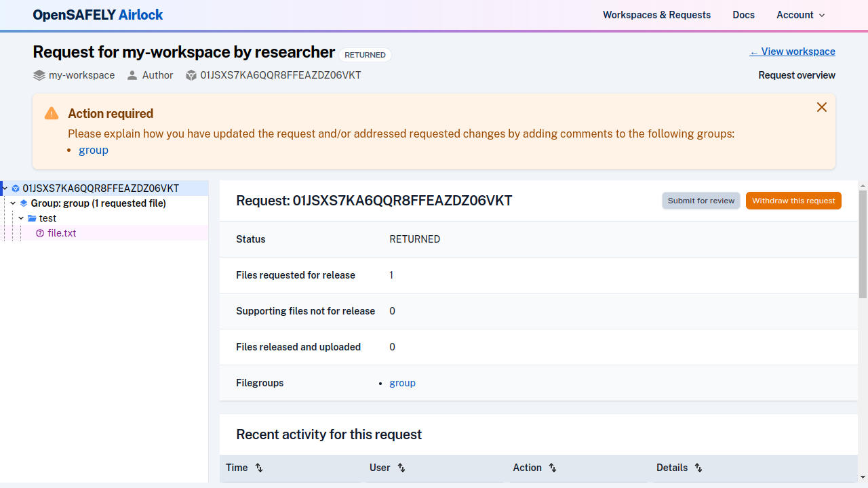The image size is (868, 488).
Task: Sort the Details column in Recent activity
Action: (x=698, y=468)
